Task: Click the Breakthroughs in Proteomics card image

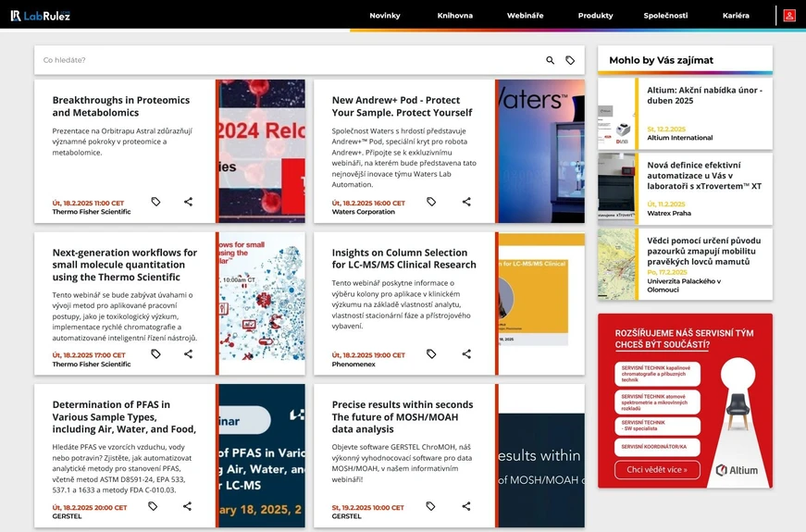Action: [262, 151]
